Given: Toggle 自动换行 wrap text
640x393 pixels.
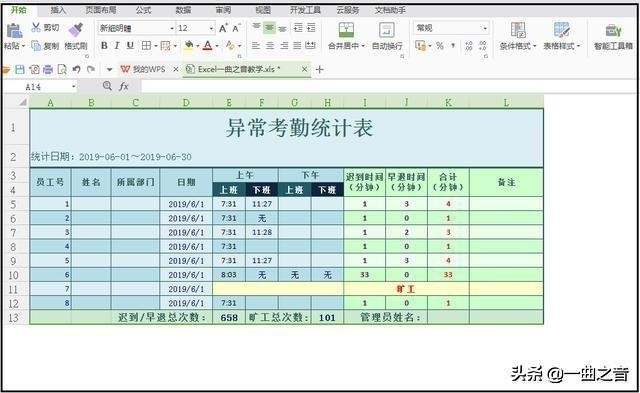Looking at the screenshot, I should coord(387,36).
